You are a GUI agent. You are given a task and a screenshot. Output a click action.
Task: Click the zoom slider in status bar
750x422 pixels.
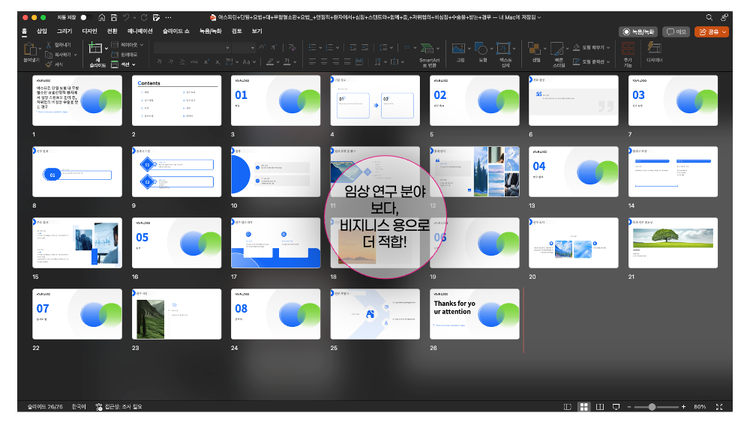[652, 407]
